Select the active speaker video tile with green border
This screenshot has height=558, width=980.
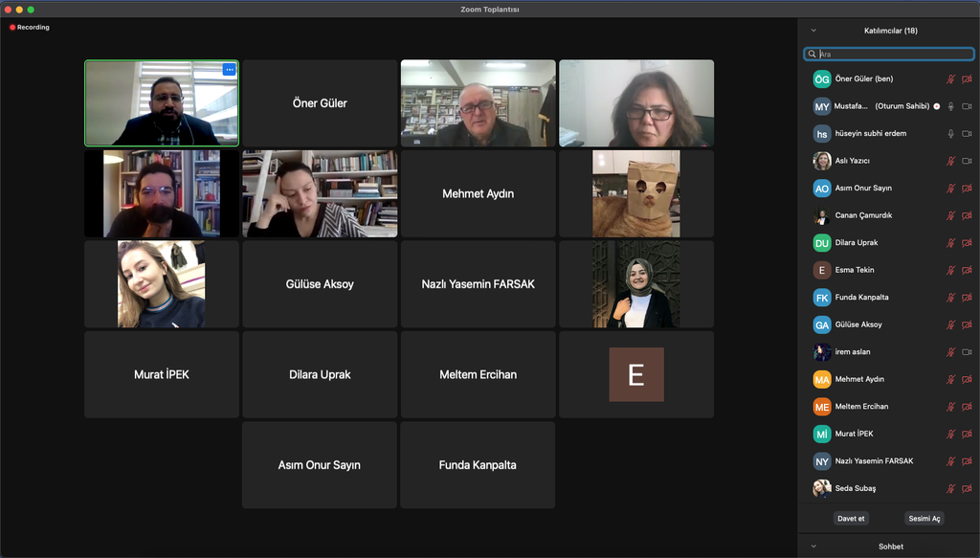pyautogui.click(x=161, y=103)
